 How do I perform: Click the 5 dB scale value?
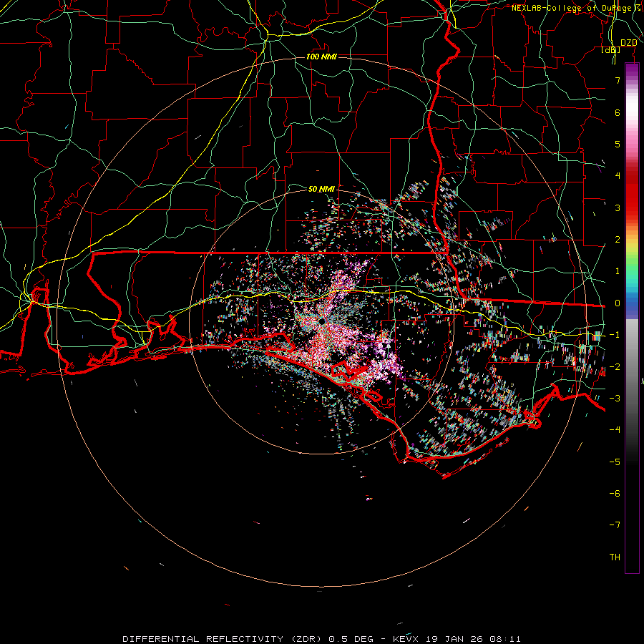(x=618, y=144)
